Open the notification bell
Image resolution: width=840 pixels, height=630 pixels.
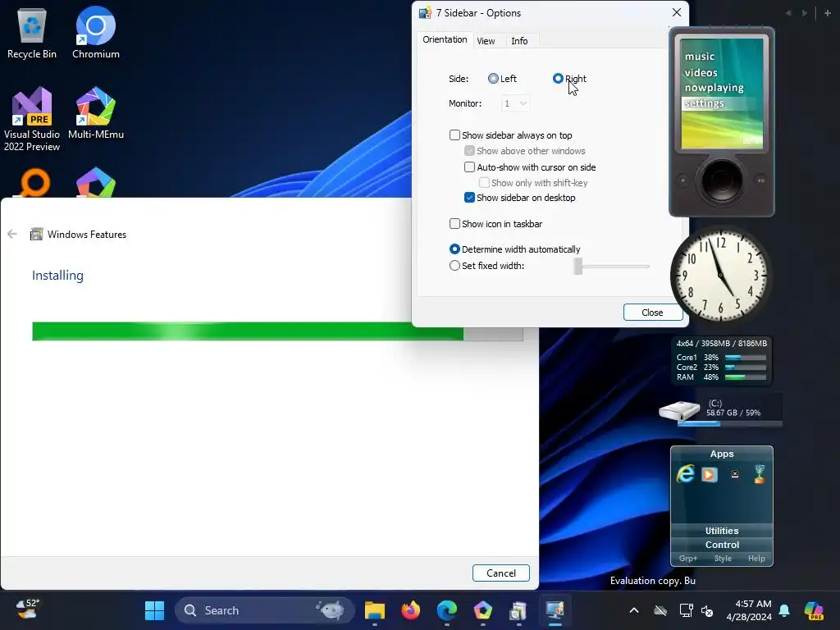[784, 610]
